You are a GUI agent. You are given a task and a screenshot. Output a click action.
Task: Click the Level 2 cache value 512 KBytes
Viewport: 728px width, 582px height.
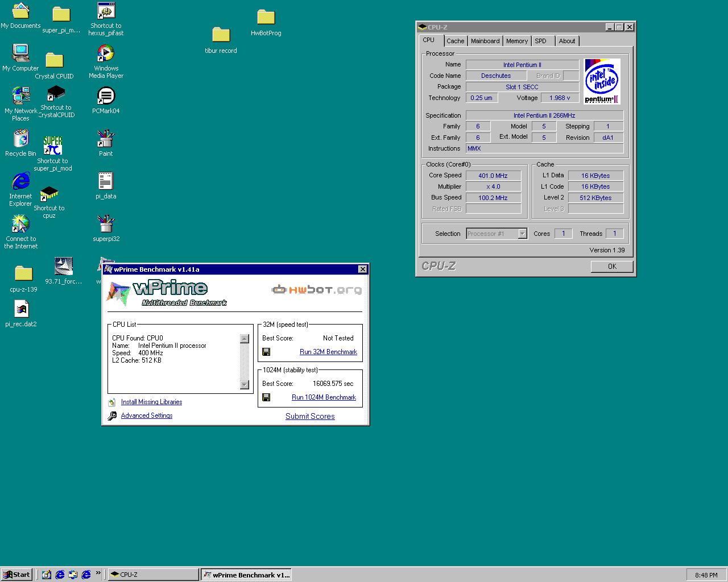(595, 198)
